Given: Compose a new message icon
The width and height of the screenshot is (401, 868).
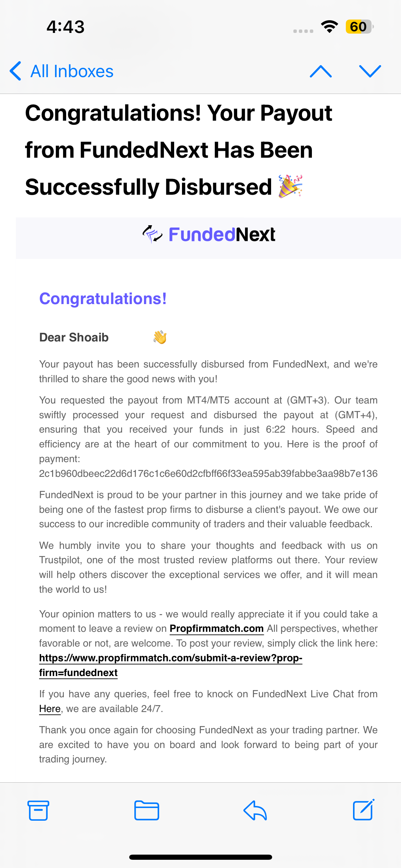Looking at the screenshot, I should click(364, 810).
